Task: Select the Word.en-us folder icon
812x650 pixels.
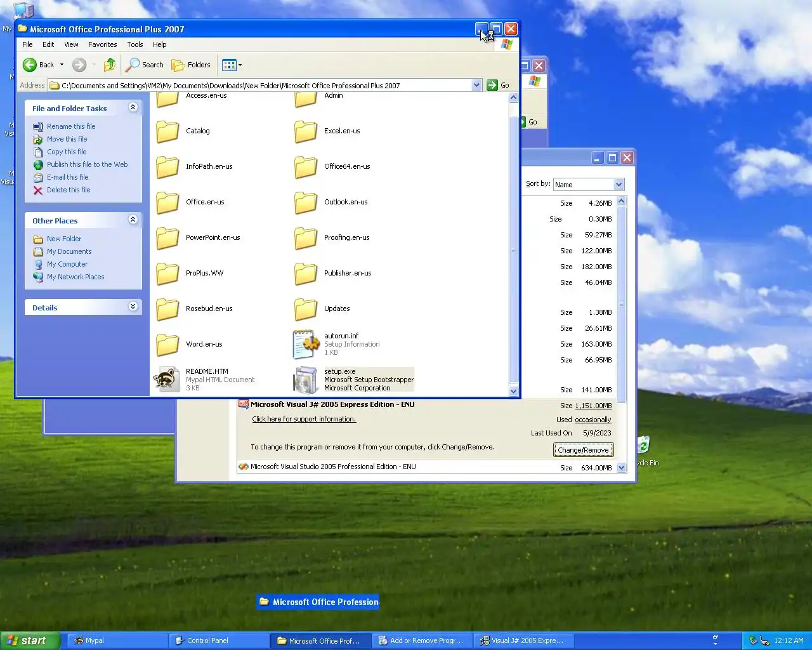Action: click(167, 345)
